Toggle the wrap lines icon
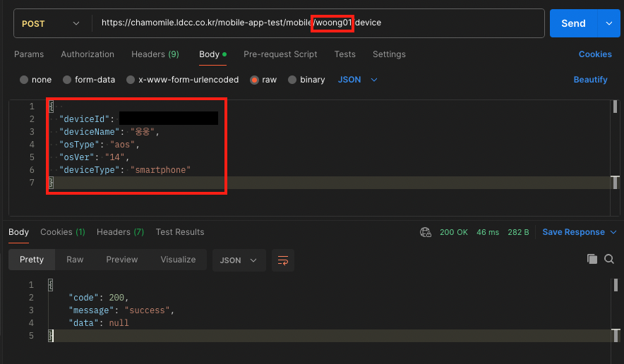624x364 pixels. (x=283, y=260)
